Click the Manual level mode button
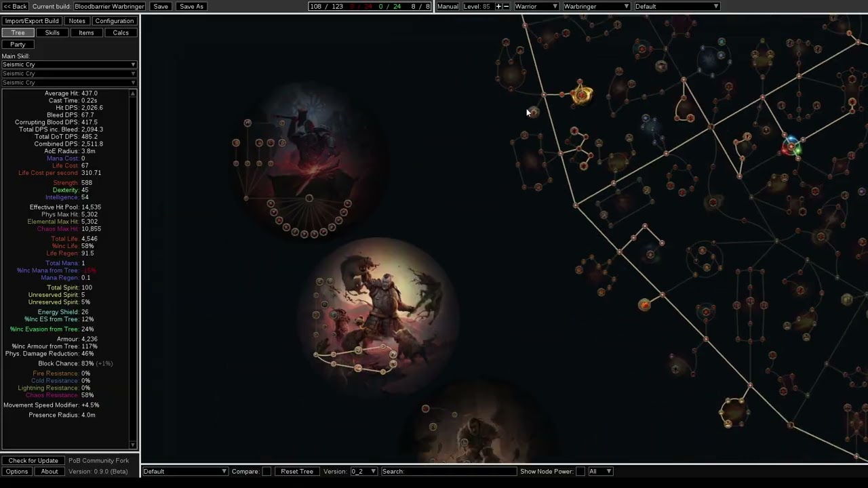868x488 pixels. (x=448, y=6)
